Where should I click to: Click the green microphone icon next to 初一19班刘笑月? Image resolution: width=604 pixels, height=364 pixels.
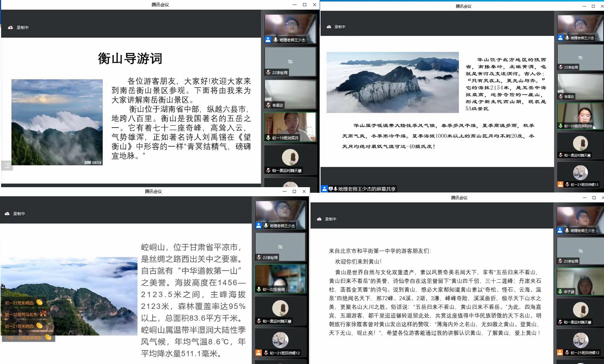pos(268,138)
